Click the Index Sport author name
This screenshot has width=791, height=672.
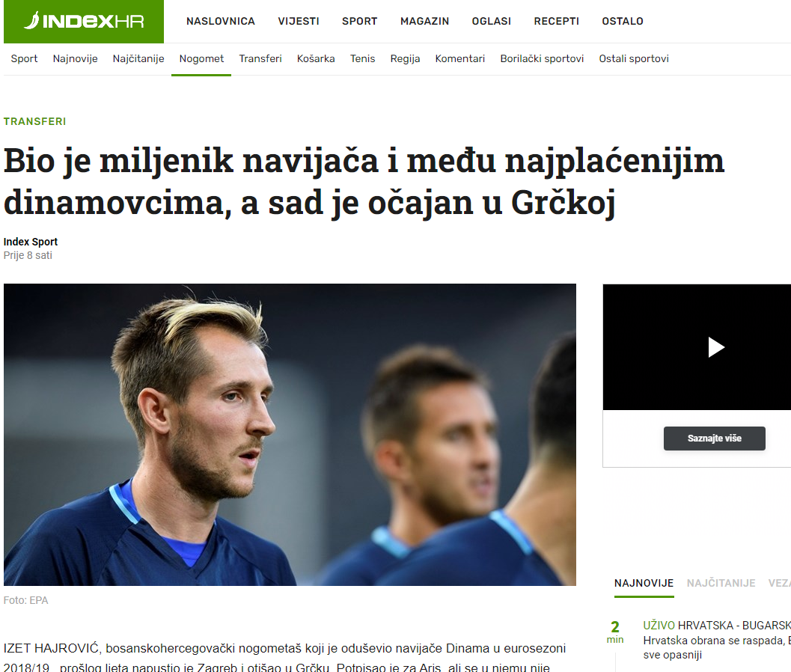[30, 242]
